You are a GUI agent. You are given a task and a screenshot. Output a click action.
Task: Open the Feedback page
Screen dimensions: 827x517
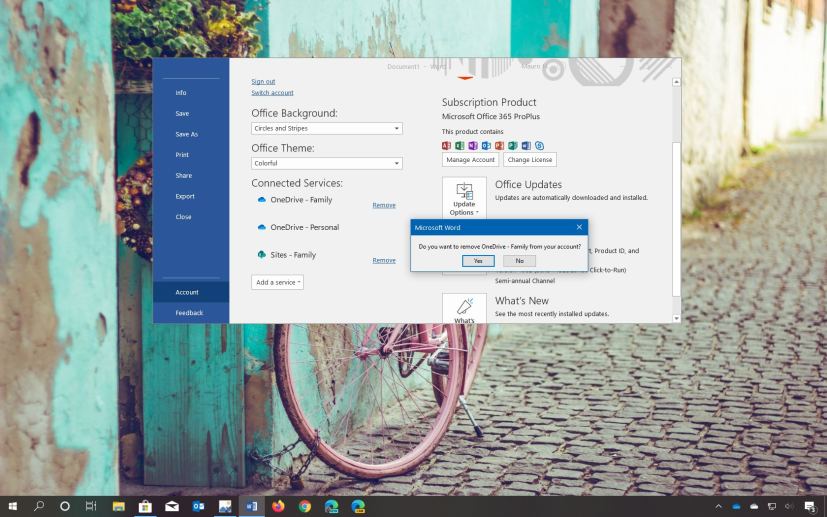pos(189,313)
